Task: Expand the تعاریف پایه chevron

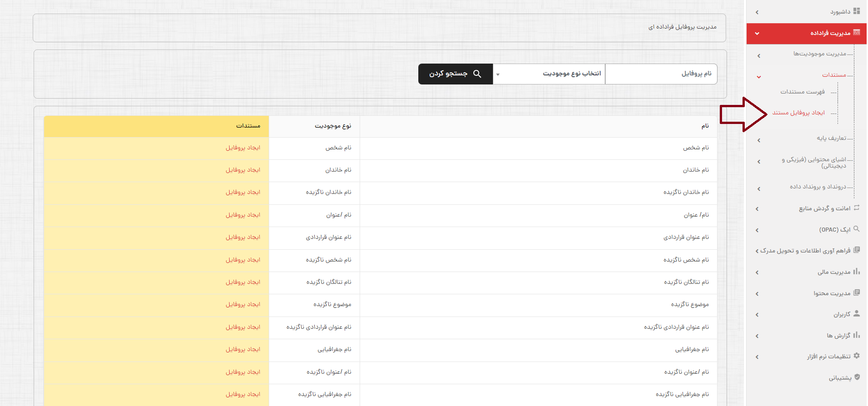Action: pyautogui.click(x=759, y=140)
